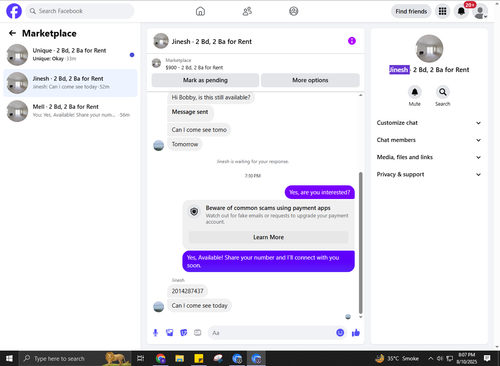Open Windows action center notifications
The width and height of the screenshot is (500, 366).
[487, 358]
